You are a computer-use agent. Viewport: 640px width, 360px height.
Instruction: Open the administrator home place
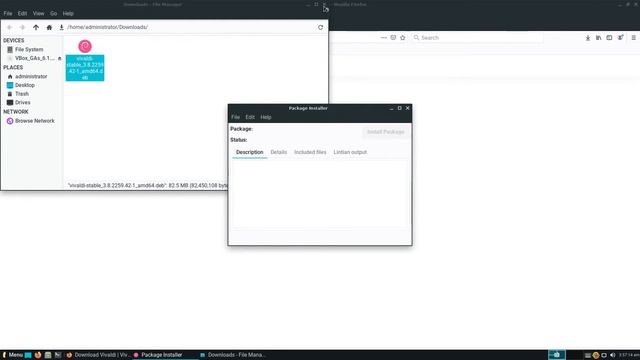(x=31, y=76)
